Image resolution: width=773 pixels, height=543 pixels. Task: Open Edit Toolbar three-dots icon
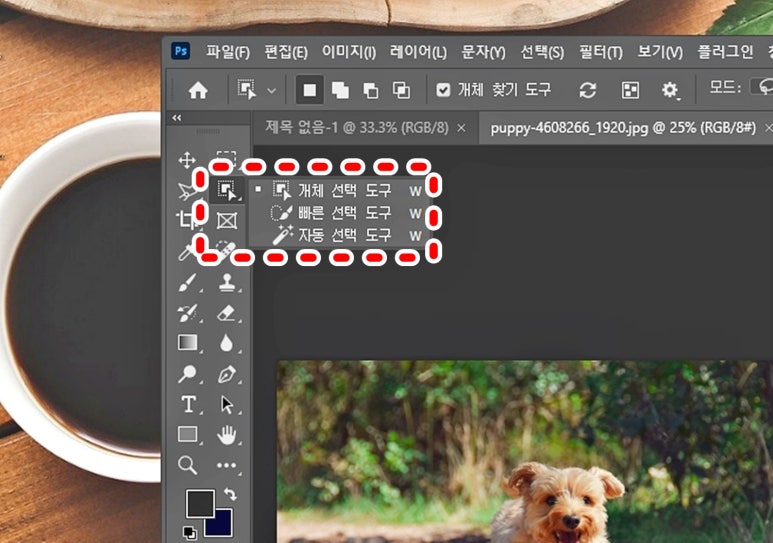click(x=226, y=465)
